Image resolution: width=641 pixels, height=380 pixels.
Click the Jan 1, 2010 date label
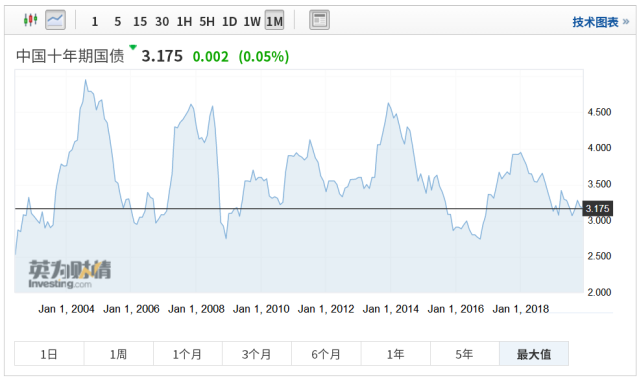(x=261, y=309)
